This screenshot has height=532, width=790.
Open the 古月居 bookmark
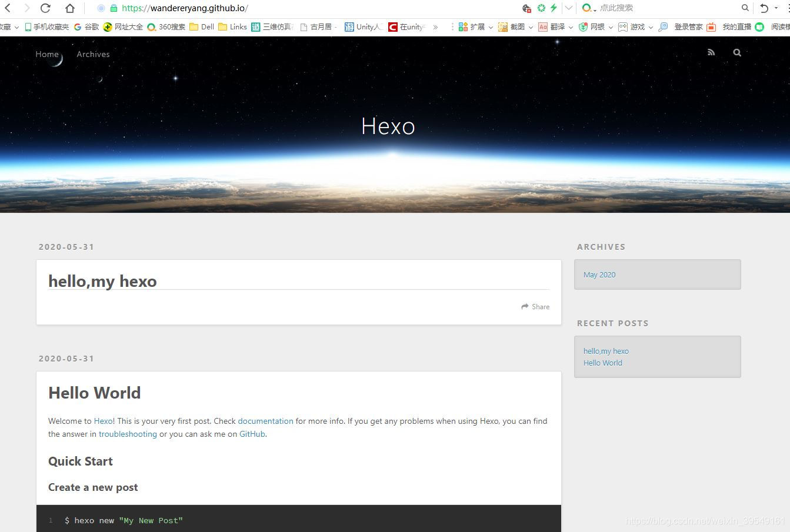coord(316,27)
